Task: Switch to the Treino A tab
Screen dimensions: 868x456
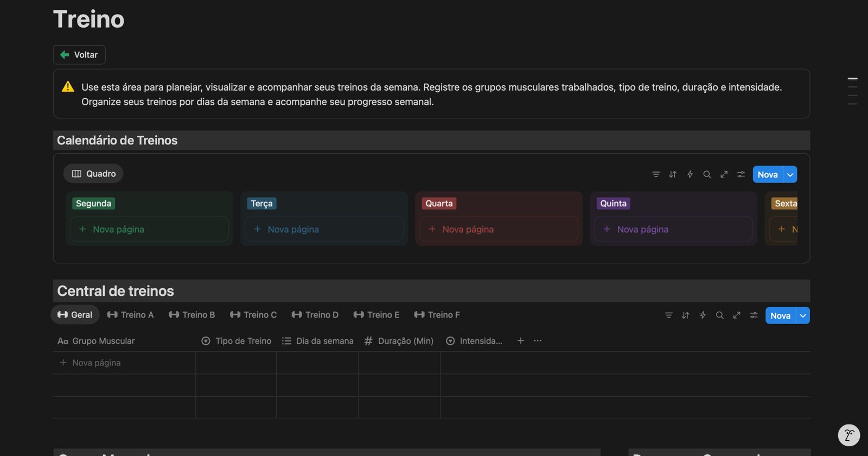Action: (131, 315)
